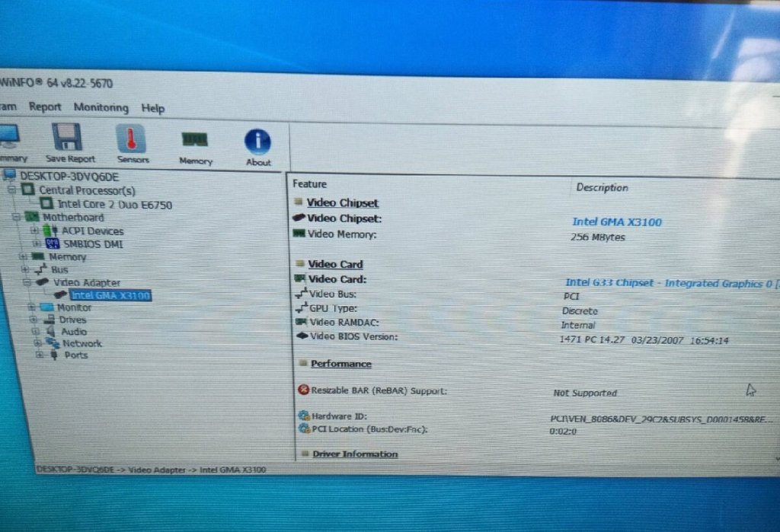This screenshot has width=780, height=532.
Task: Click the About info icon
Action: (257, 142)
